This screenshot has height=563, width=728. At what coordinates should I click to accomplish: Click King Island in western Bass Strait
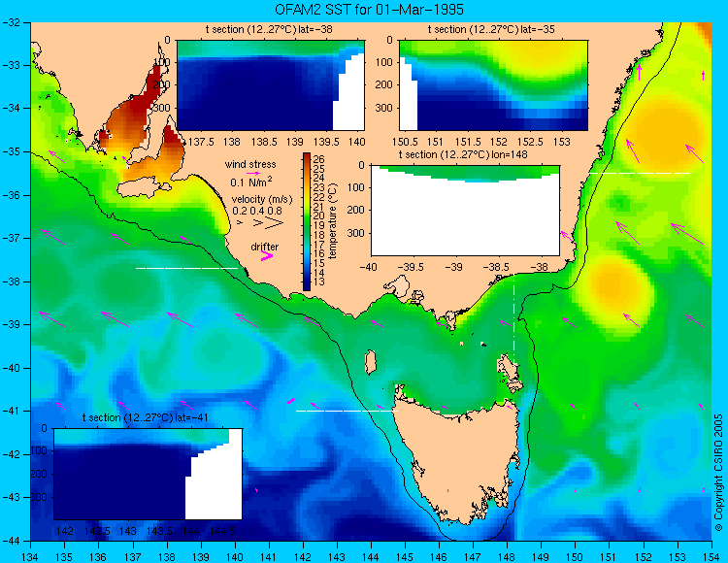pyautogui.click(x=370, y=362)
